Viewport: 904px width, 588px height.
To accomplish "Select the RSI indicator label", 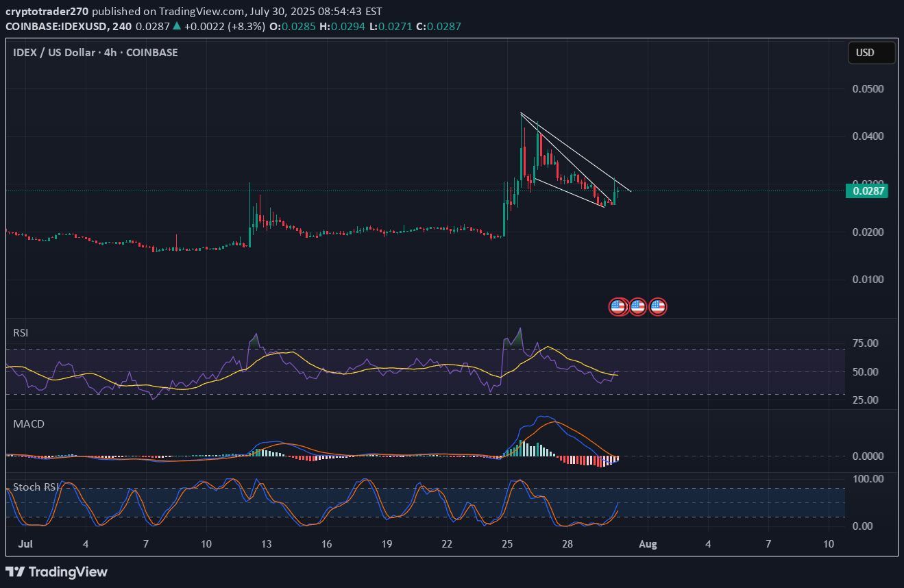I will 21,332.
